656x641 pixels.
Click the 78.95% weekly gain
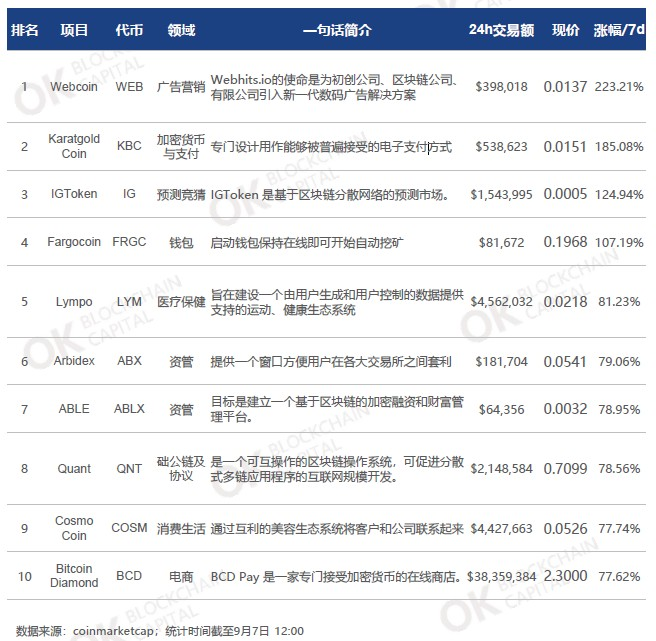pos(619,409)
